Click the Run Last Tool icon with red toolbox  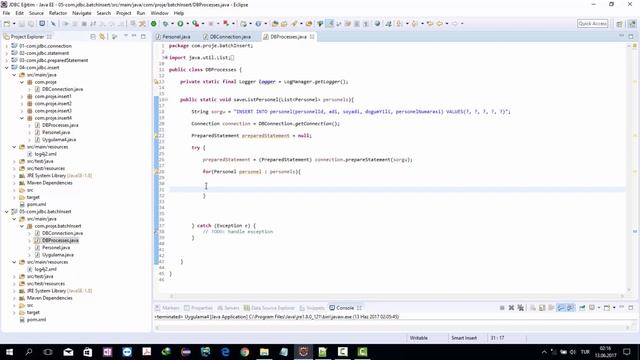click(x=196, y=24)
